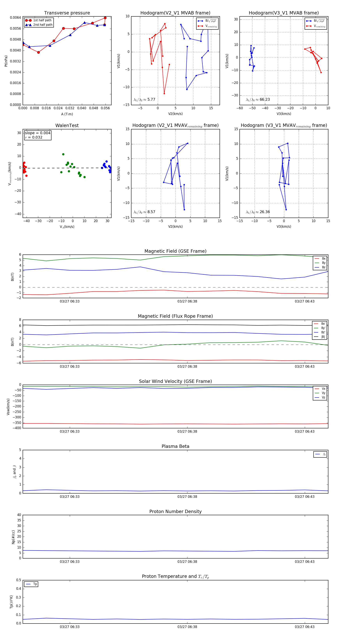
Task: Click the Tp legend entry
Action: click(x=31, y=584)
